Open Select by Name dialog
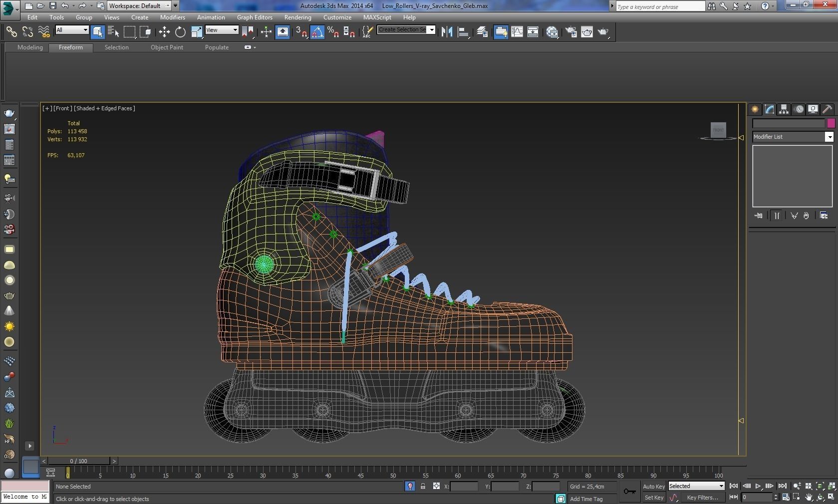The width and height of the screenshot is (838, 504). point(113,32)
